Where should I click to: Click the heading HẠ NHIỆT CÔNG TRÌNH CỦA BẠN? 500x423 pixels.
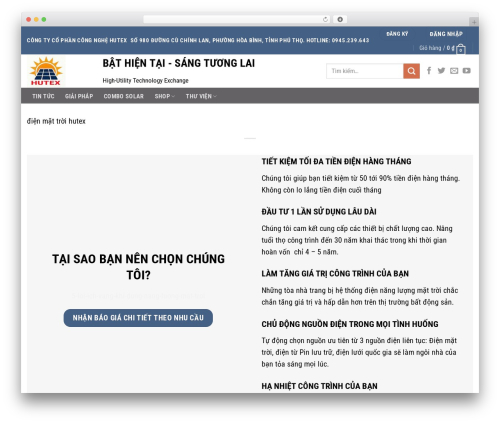(319, 386)
